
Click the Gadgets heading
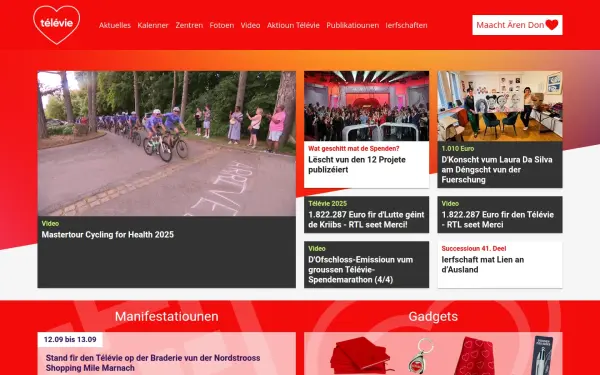point(433,316)
